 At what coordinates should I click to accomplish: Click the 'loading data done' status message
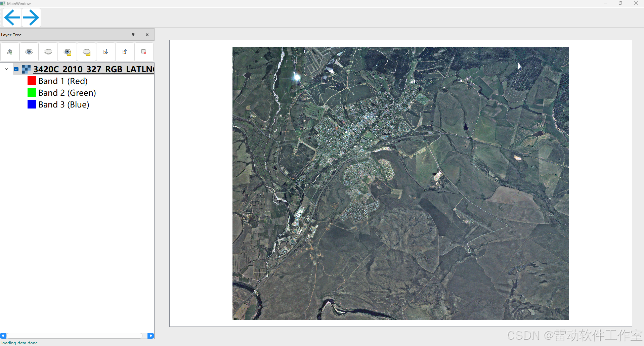(19, 343)
